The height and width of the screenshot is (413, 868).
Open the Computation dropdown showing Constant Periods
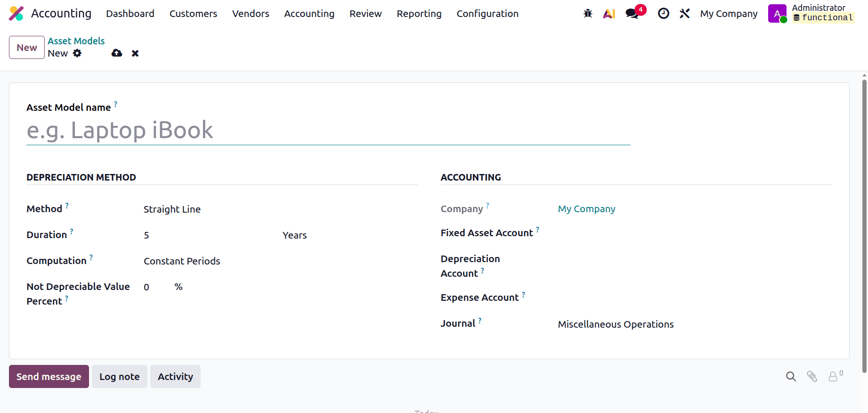click(281, 261)
